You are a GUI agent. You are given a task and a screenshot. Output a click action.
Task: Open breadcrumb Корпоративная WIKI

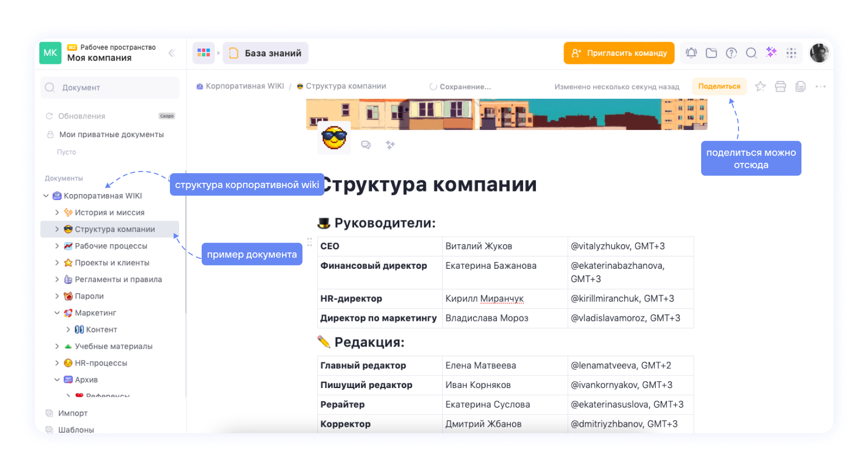click(245, 86)
